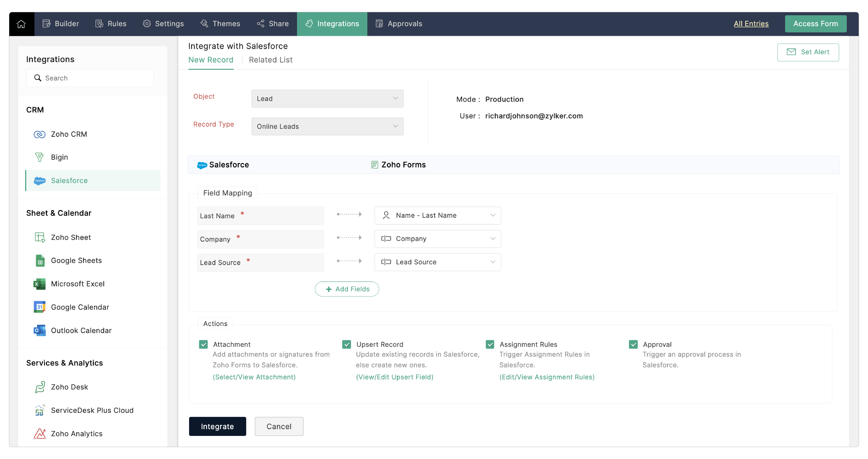The image size is (868, 459).
Task: Open the Themes menu tab
Action: coord(220,24)
